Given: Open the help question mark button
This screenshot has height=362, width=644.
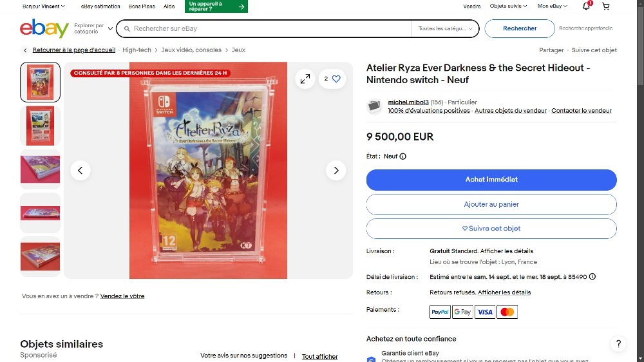Looking at the screenshot, I should (x=618, y=344).
